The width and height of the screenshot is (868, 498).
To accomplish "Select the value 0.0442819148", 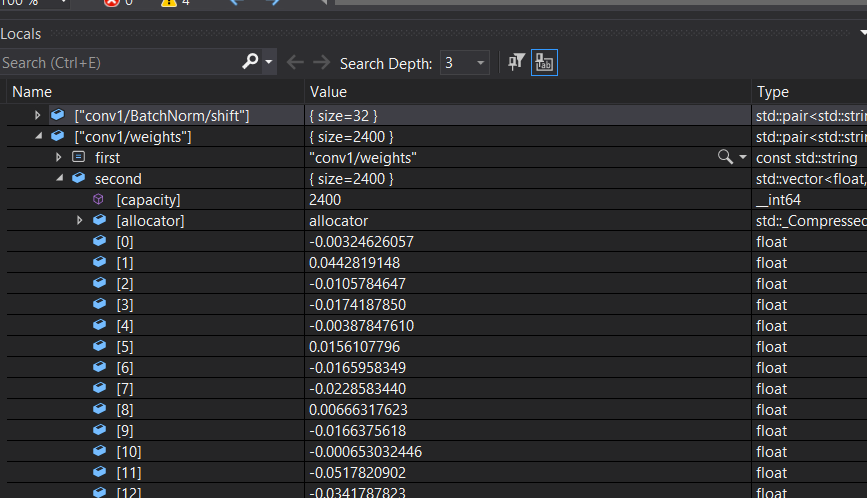I will pos(354,263).
